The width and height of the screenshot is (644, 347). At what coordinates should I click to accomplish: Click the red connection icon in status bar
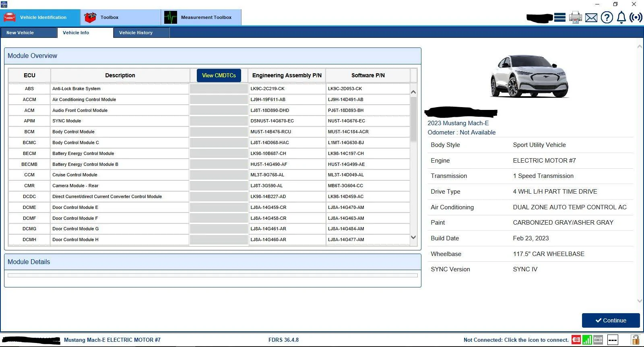[x=576, y=340]
